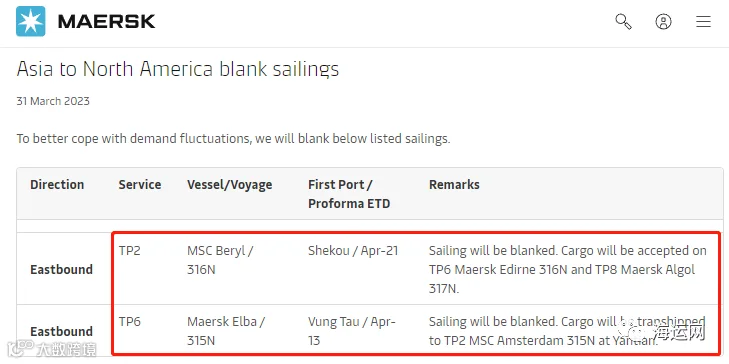
Task: Select the 31 March 2023 date
Action: pos(53,101)
